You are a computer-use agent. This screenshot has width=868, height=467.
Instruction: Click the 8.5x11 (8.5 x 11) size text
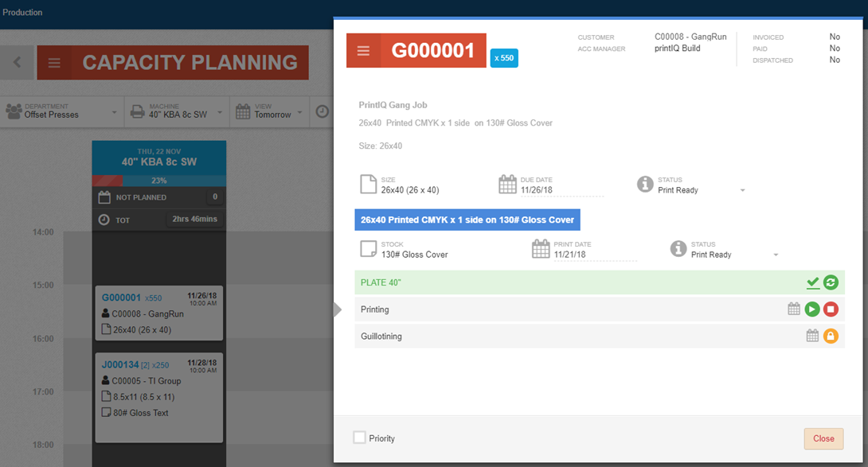144,397
